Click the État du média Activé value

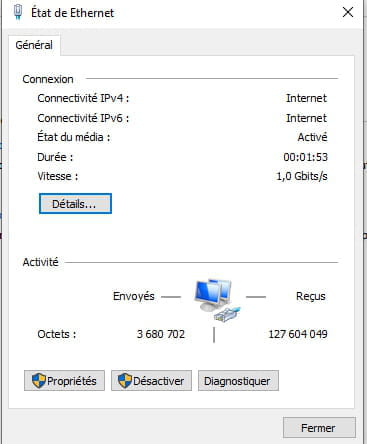click(x=312, y=137)
